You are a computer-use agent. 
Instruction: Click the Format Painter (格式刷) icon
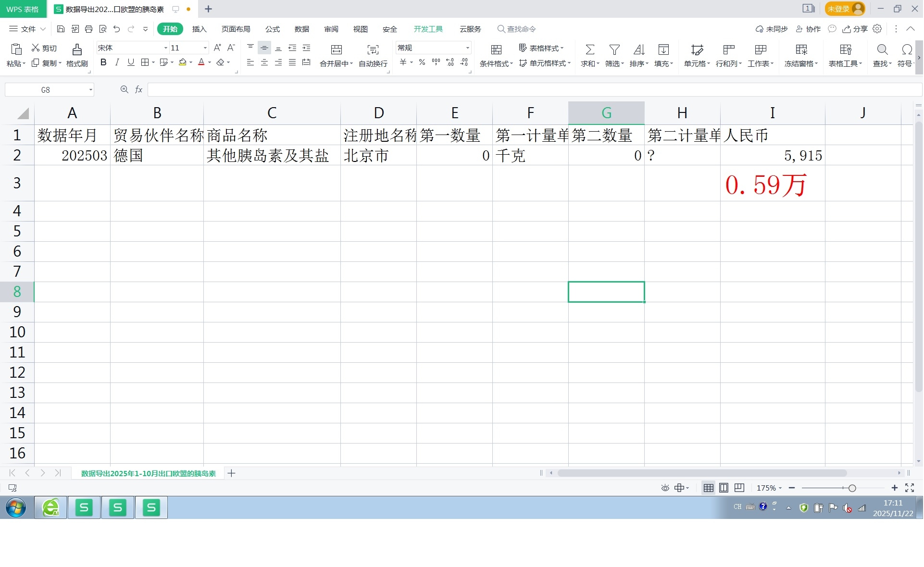(77, 49)
